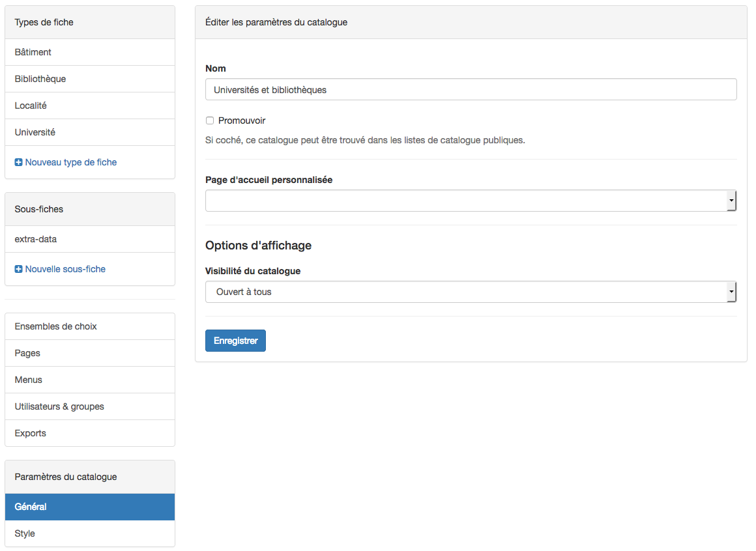The image size is (756, 551).
Task: Expand the Visibilité du catalogue dropdown
Action: 471,292
